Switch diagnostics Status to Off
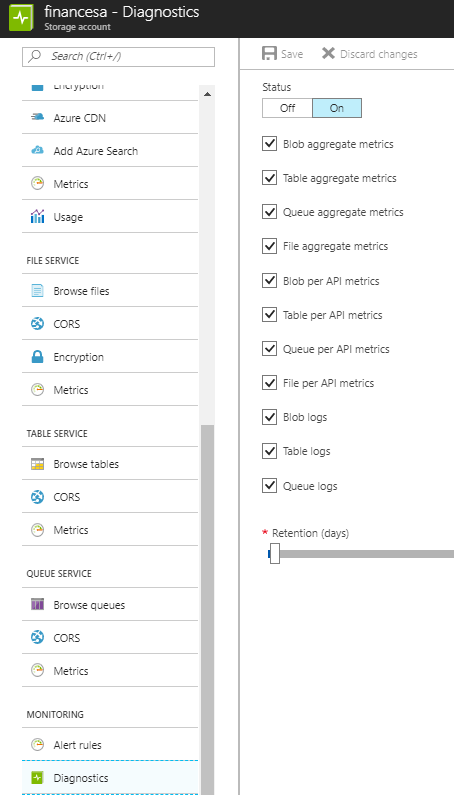The height and width of the screenshot is (795, 454). 287,108
